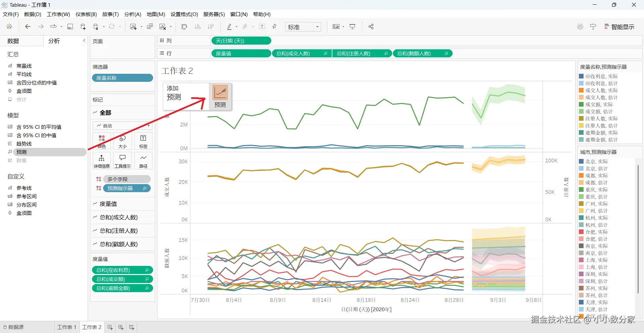Screen dimensions: 644x333
Task: Click the 应收利息, 实际 legend color swatch
Action: [581, 76]
